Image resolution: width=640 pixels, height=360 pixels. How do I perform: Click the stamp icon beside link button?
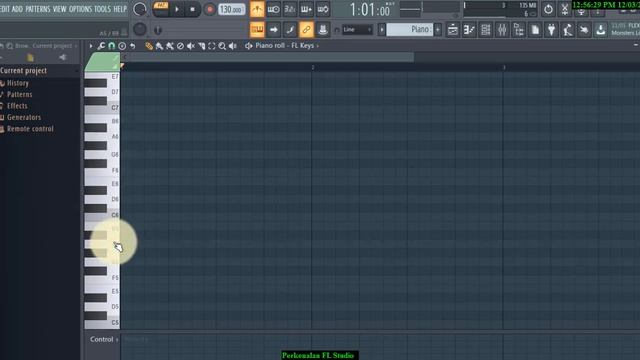coord(322,29)
